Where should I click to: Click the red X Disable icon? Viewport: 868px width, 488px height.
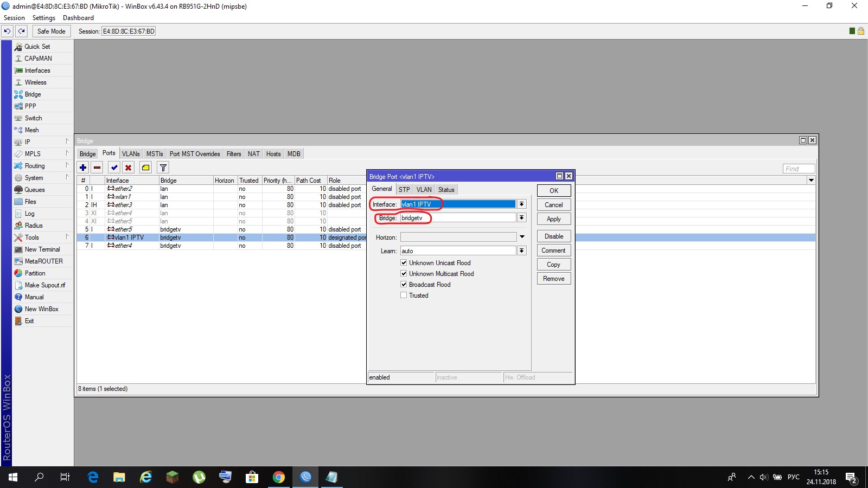128,168
